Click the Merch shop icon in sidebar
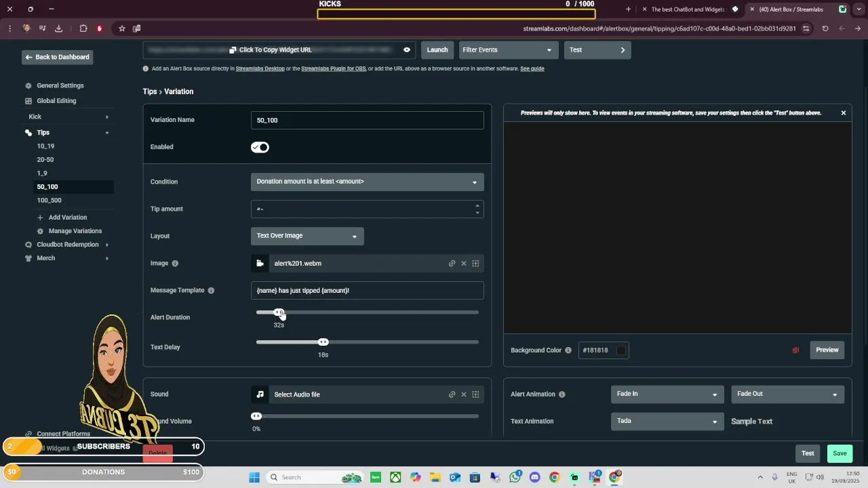Viewport: 868px width, 488px height. (x=28, y=258)
